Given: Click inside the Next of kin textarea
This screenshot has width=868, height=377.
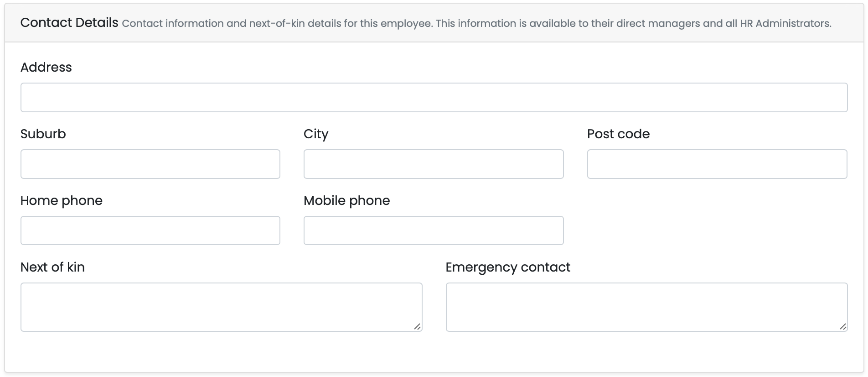Looking at the screenshot, I should click(221, 307).
